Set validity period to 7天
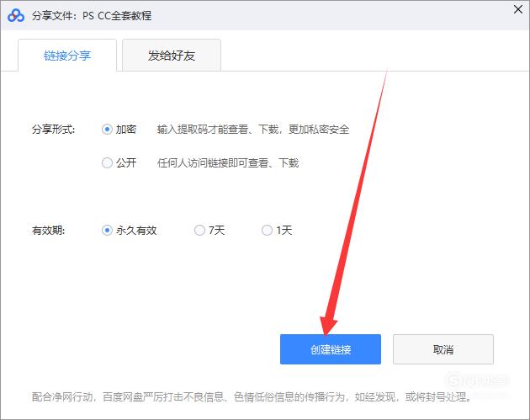 point(199,231)
